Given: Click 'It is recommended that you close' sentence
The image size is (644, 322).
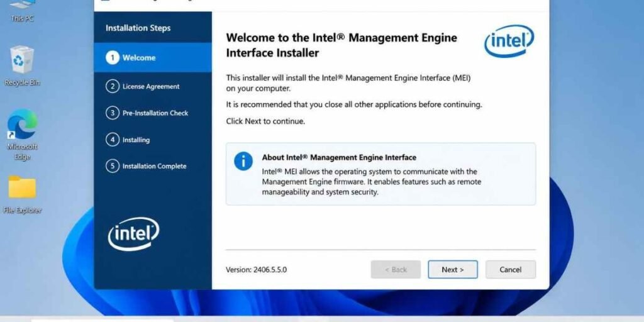Looking at the screenshot, I should [x=354, y=104].
